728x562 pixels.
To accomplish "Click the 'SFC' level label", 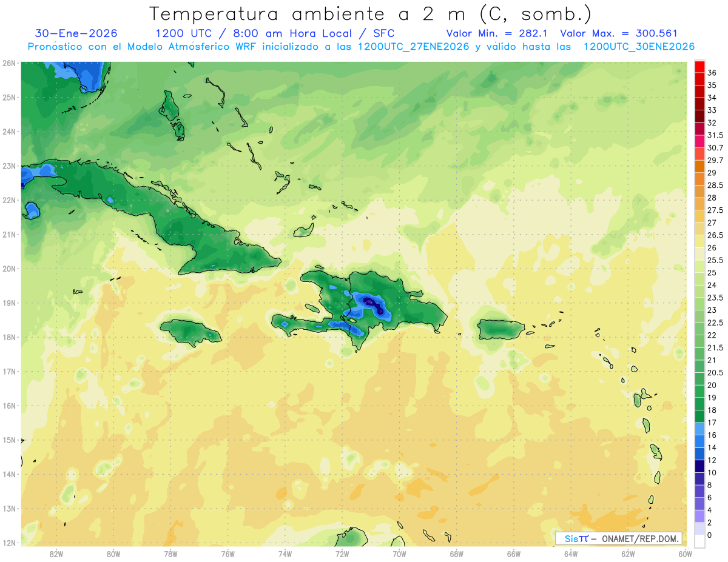I will (383, 33).
